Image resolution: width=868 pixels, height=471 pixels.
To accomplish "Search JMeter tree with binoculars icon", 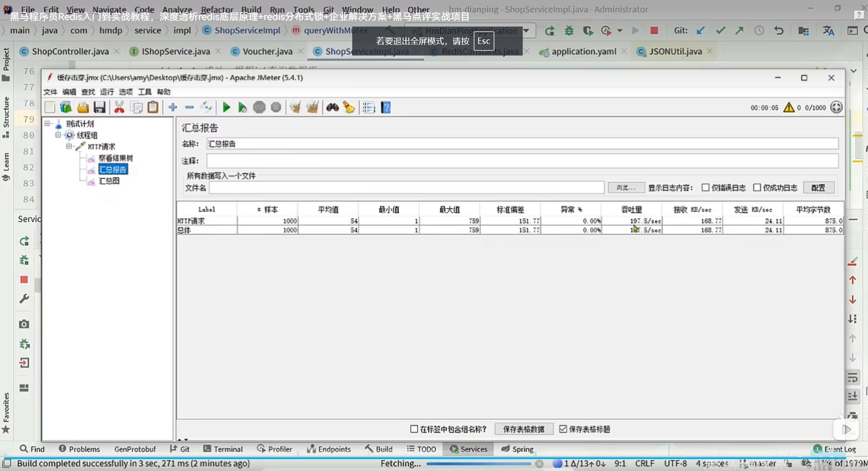I will [333, 108].
